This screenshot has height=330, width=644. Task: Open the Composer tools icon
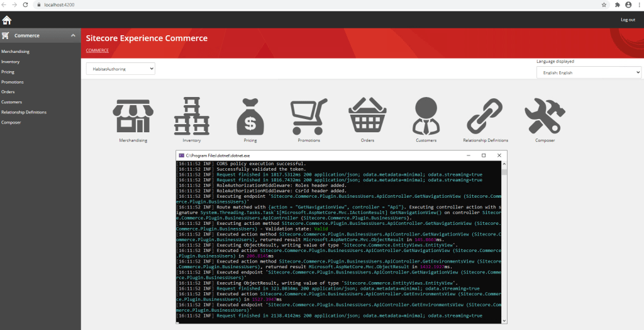545,116
